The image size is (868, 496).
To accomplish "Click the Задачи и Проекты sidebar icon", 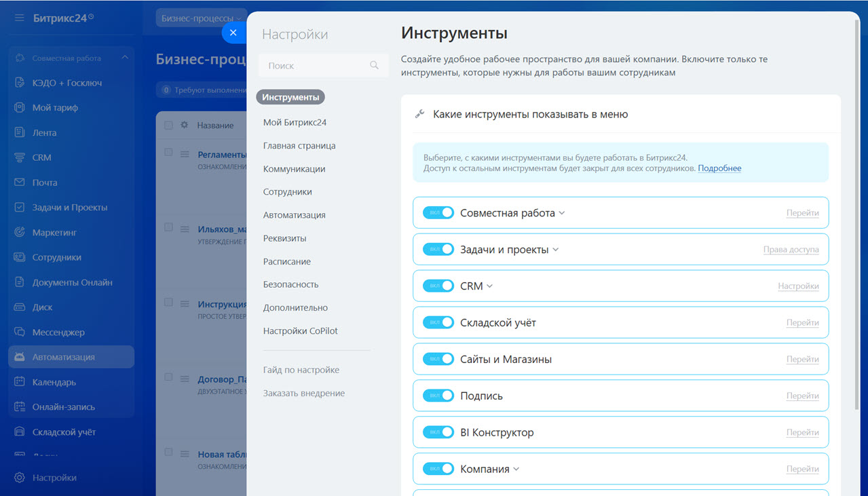I will (x=20, y=208).
